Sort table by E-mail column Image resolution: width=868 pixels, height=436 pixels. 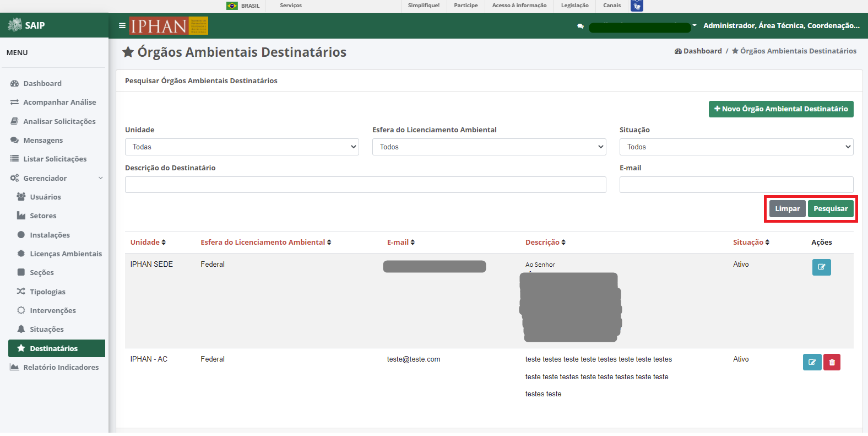click(x=401, y=243)
